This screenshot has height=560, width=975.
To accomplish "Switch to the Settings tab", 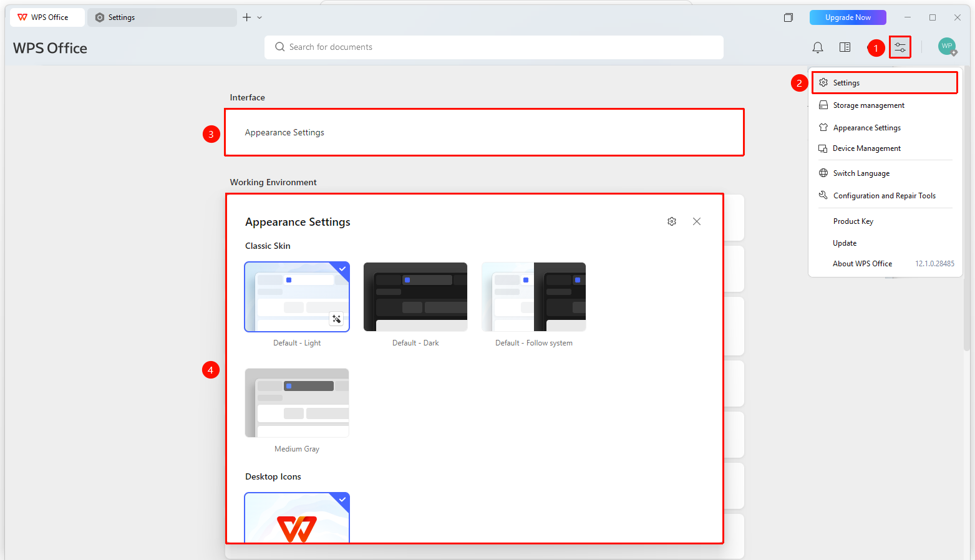I will tap(162, 17).
